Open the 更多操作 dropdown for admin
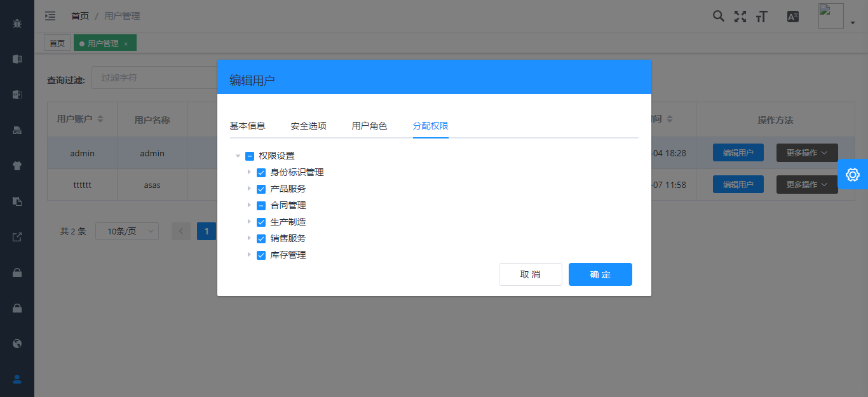Image resolution: width=868 pixels, height=397 pixels. 806,152
